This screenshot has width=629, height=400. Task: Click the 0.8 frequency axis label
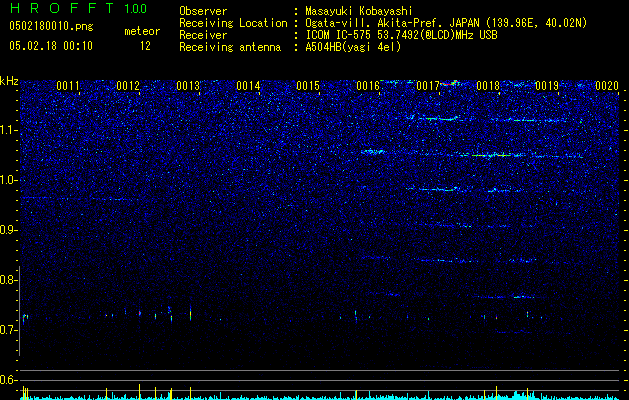point(9,280)
